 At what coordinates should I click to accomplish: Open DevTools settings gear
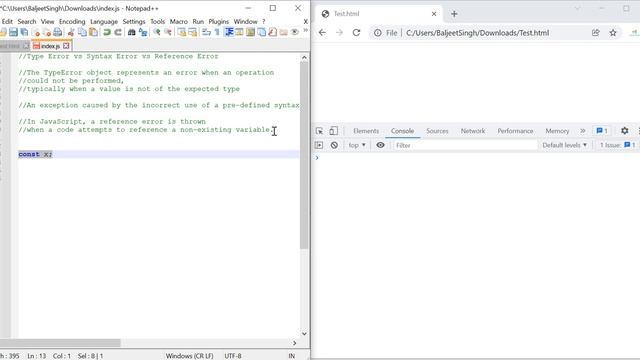pos(624,131)
